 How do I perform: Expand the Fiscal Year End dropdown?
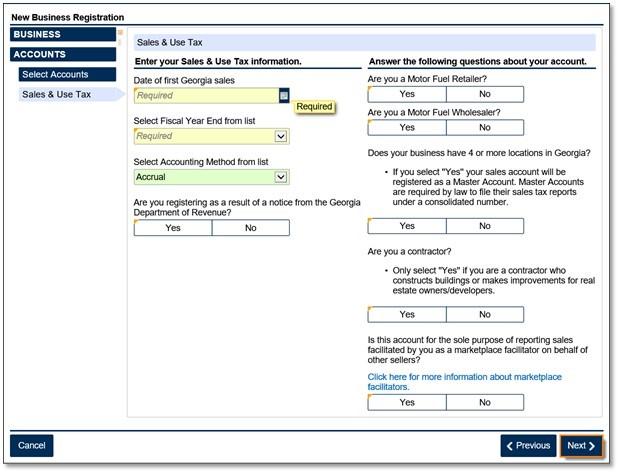pos(281,136)
